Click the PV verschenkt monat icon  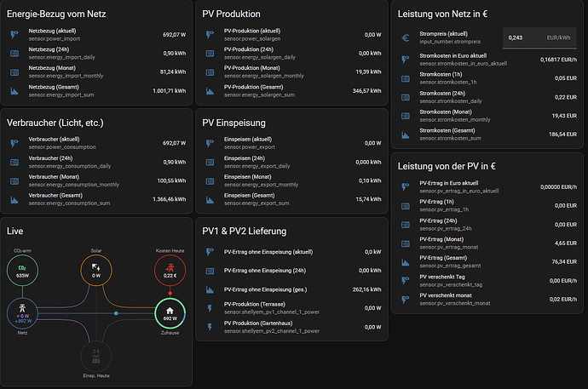tap(406, 300)
